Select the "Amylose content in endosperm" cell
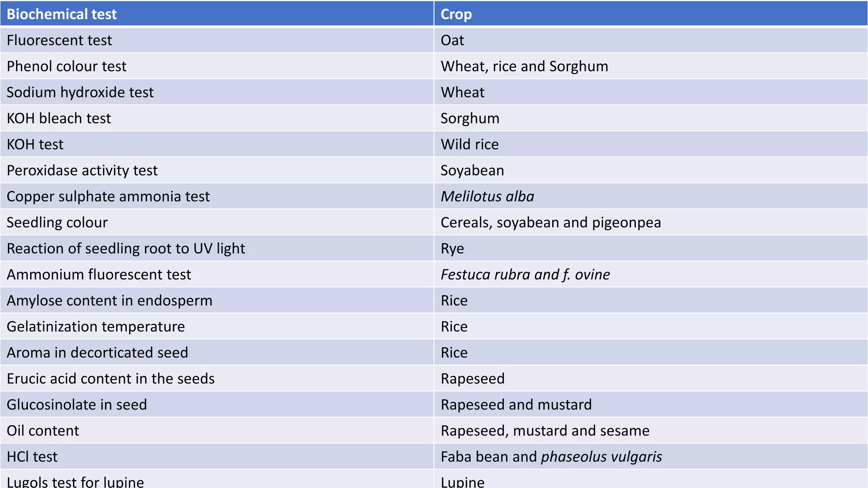This screenshot has width=868, height=488. pyautogui.click(x=109, y=301)
